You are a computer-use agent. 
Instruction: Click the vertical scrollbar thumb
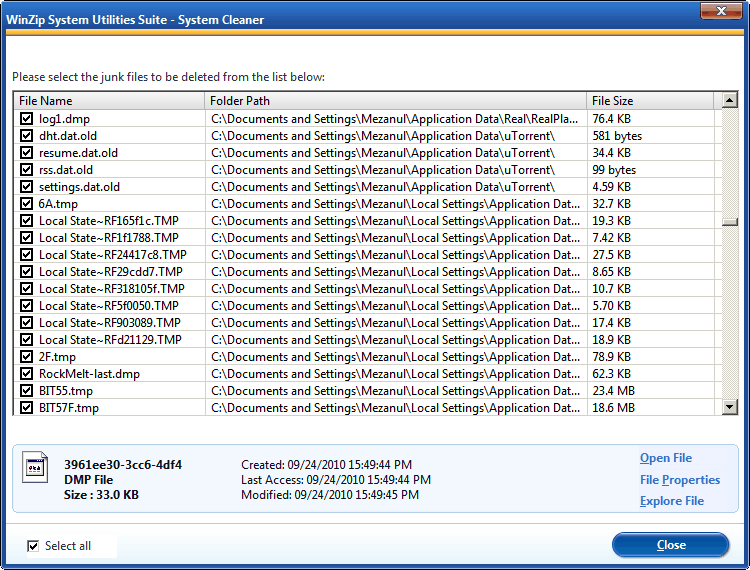[x=729, y=222]
